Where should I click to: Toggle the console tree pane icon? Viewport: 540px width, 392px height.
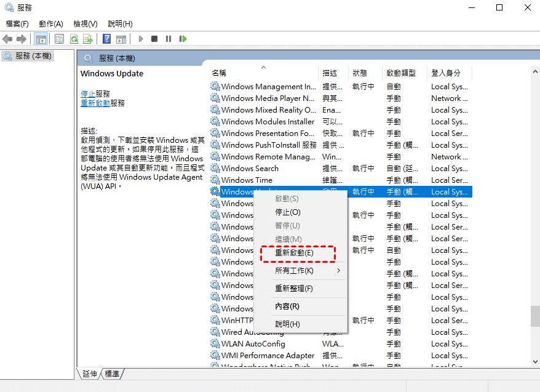point(41,39)
